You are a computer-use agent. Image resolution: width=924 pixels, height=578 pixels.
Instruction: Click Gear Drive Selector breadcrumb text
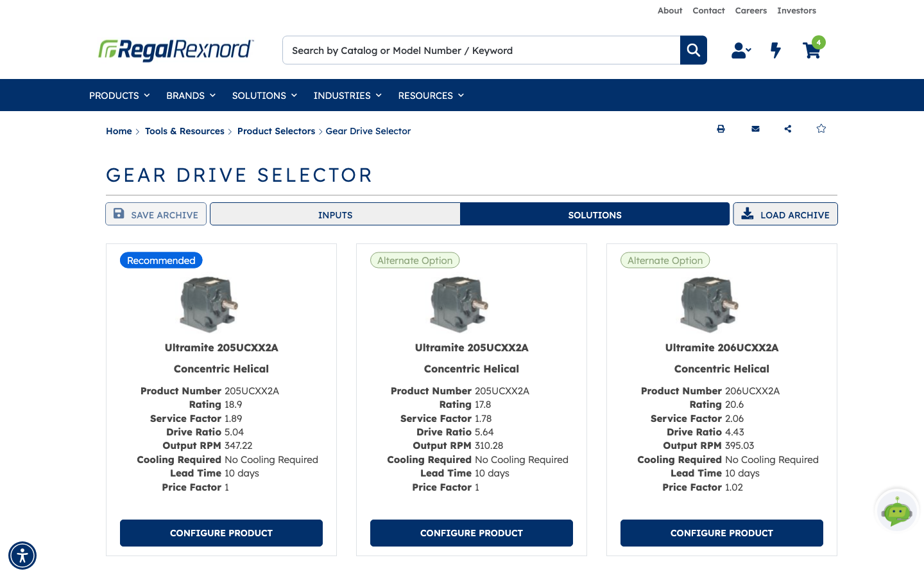click(368, 131)
